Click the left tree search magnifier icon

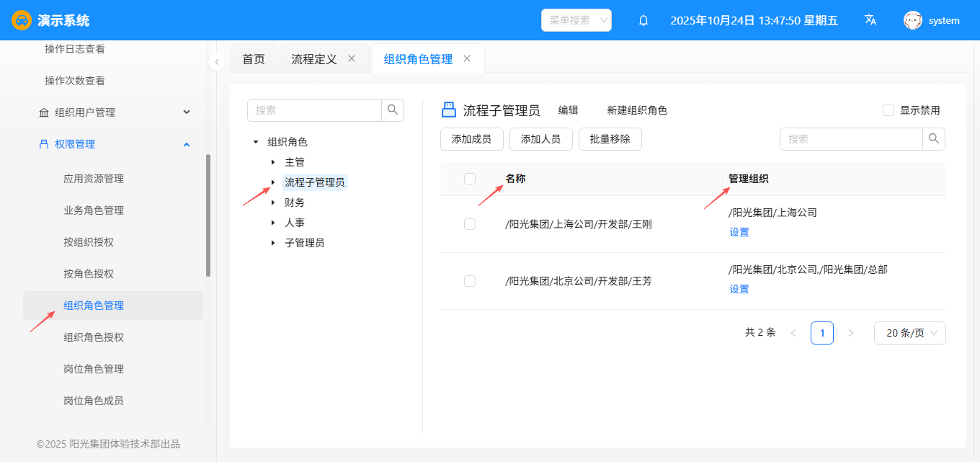coord(393,110)
